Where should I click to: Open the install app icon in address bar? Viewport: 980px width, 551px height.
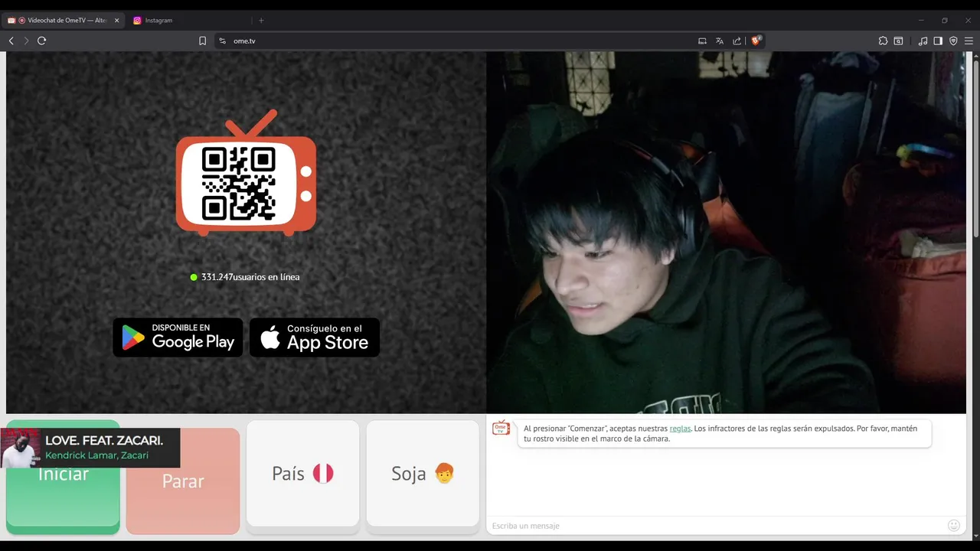tap(702, 41)
